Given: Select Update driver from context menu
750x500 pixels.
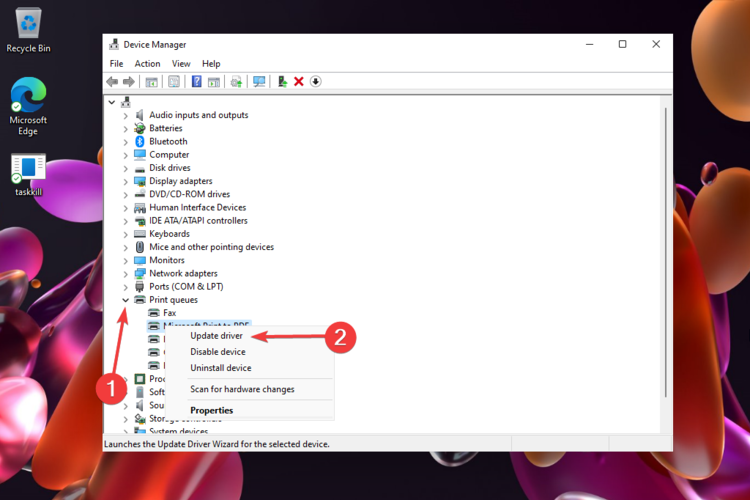Looking at the screenshot, I should (x=216, y=336).
